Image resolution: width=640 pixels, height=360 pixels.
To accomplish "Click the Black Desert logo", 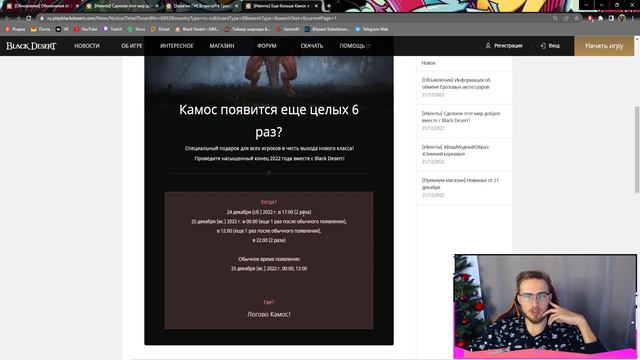I will (31, 46).
